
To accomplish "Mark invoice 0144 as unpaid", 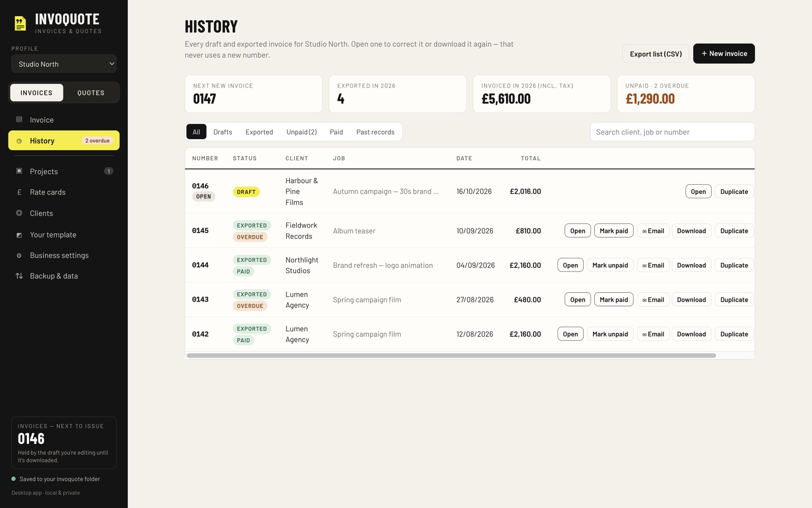I will click(x=610, y=265).
